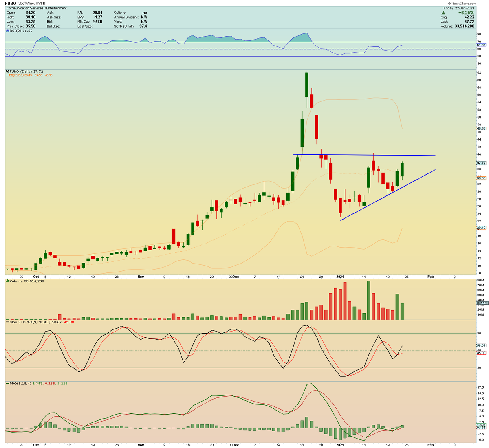Click the candlestick icon beside FUBO (Daily)

[7, 71]
